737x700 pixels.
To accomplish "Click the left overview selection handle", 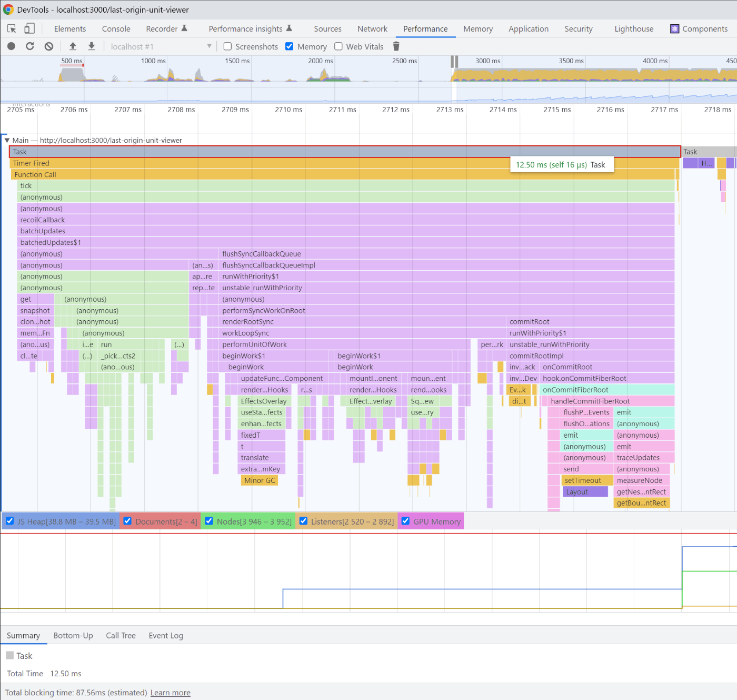I will click(x=452, y=62).
